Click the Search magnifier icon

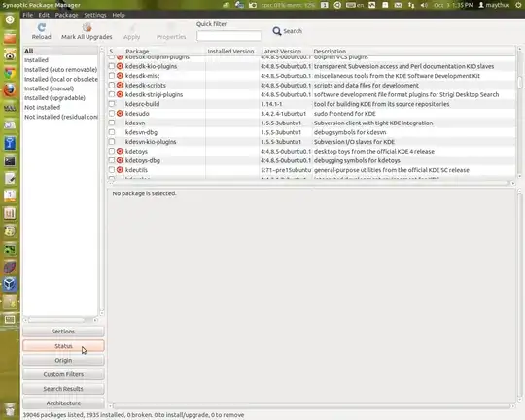pyautogui.click(x=277, y=31)
